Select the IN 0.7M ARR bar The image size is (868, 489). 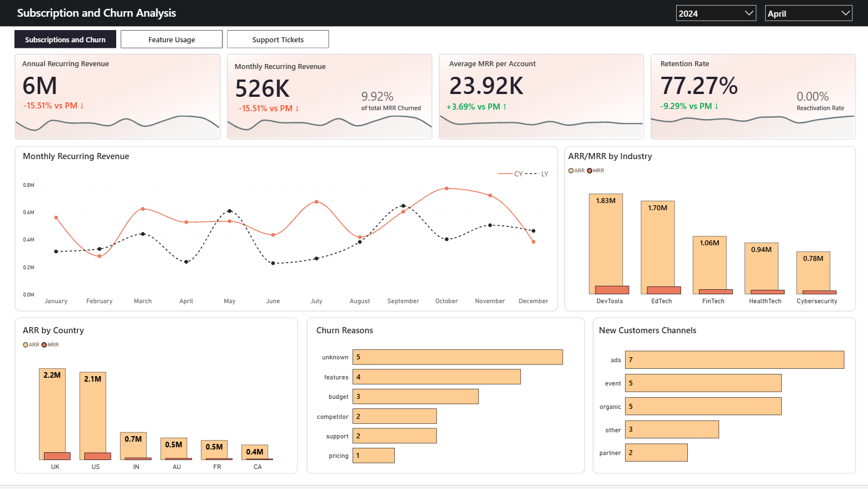click(x=133, y=446)
